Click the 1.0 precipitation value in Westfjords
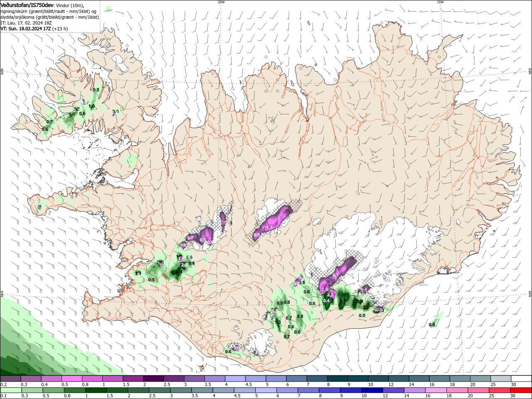 coord(92,106)
